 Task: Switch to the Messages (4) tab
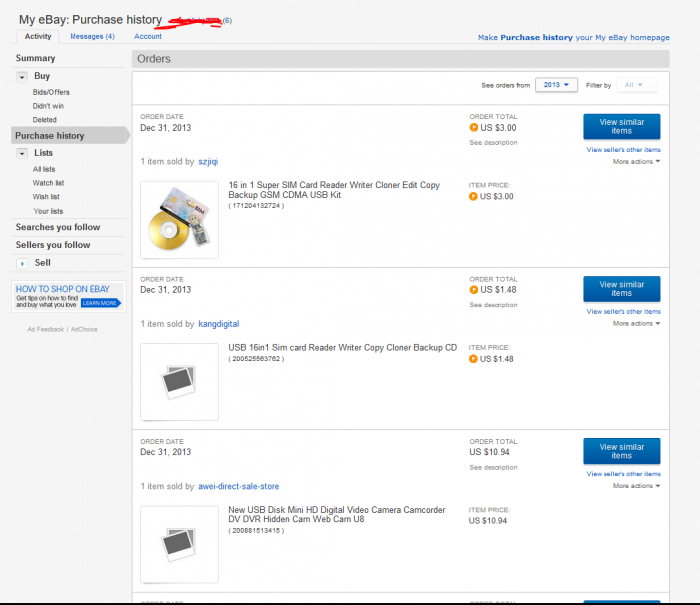pyautogui.click(x=92, y=36)
